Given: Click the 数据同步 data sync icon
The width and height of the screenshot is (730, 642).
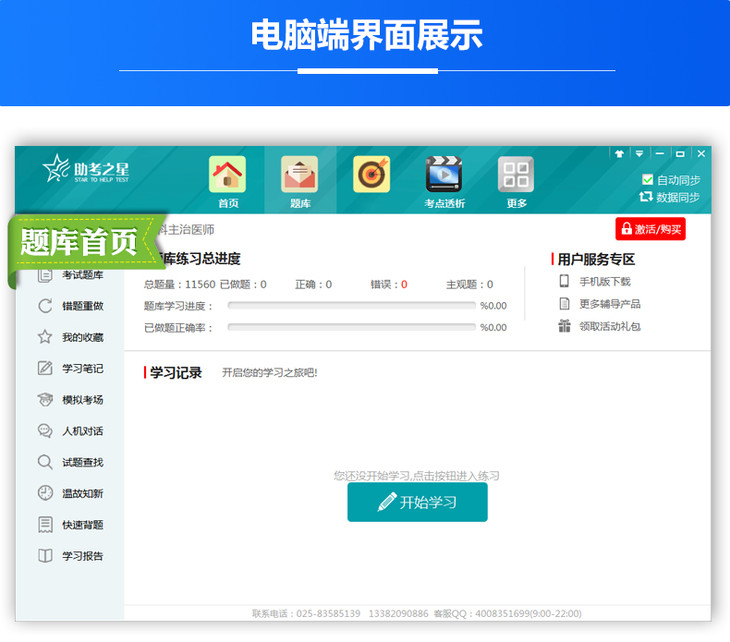Looking at the screenshot, I should (646, 197).
